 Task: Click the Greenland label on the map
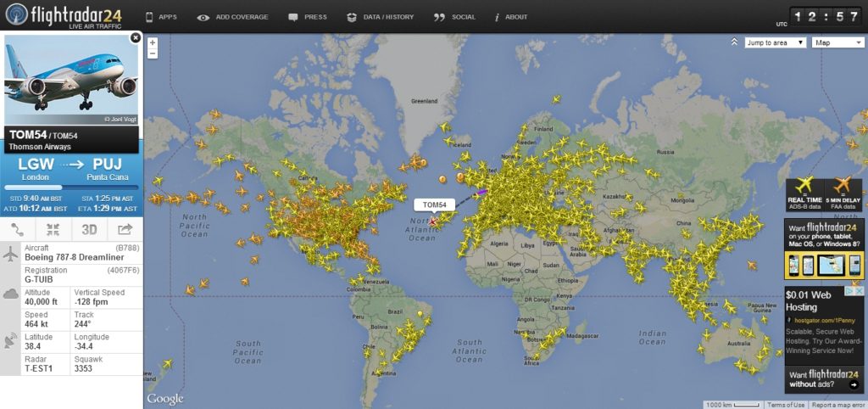424,102
